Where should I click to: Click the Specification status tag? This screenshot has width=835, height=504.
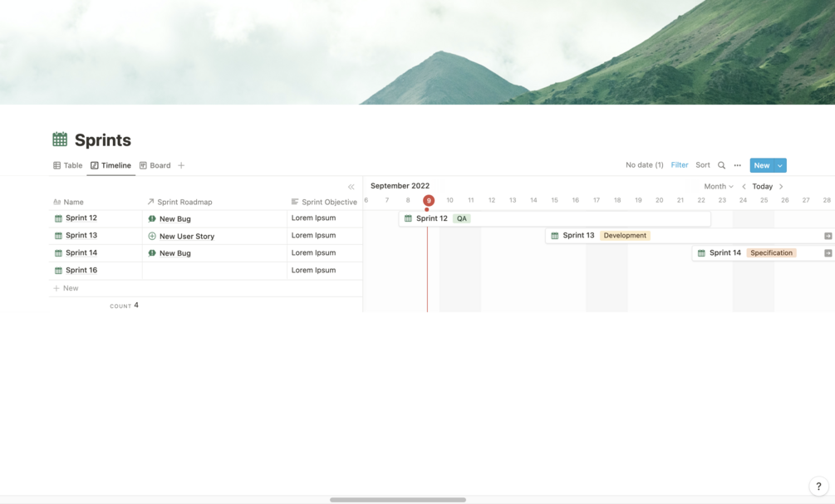tap(771, 252)
